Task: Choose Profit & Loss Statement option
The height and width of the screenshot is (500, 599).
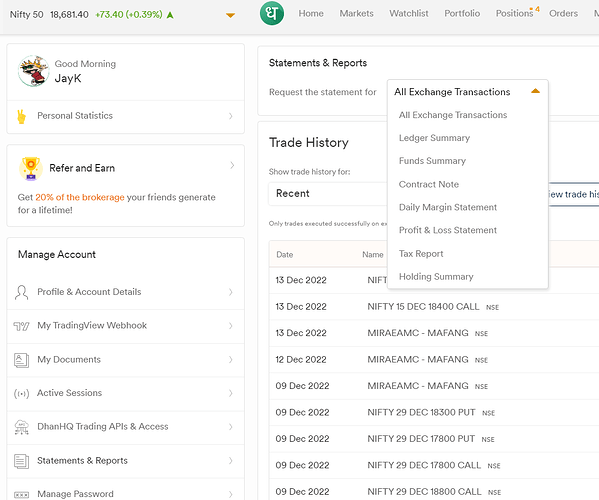Action: (448, 230)
